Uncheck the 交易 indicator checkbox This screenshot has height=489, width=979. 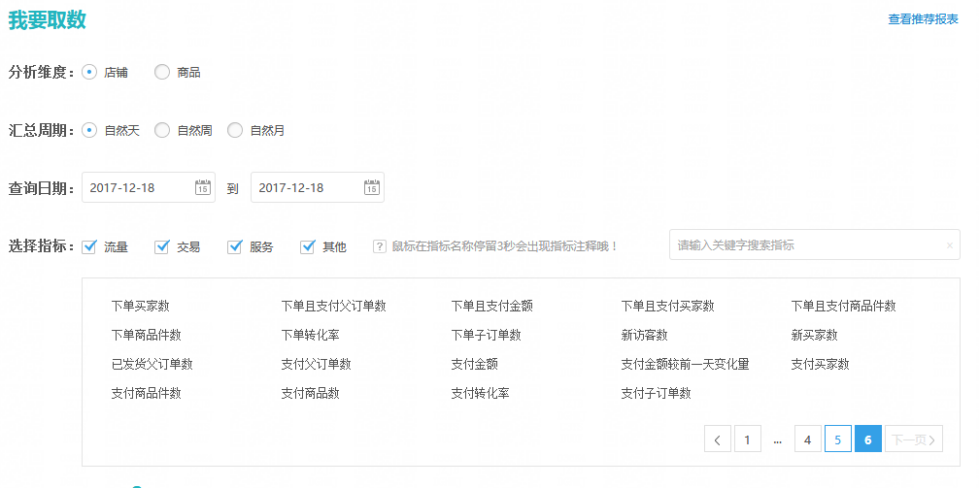(x=162, y=246)
